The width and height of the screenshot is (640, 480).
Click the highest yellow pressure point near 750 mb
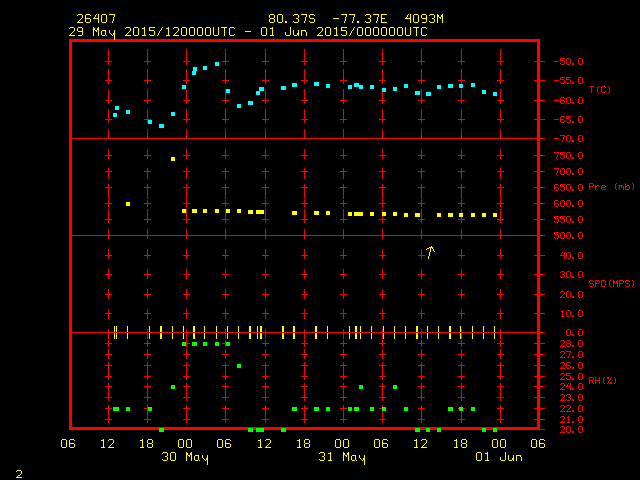(x=173, y=159)
